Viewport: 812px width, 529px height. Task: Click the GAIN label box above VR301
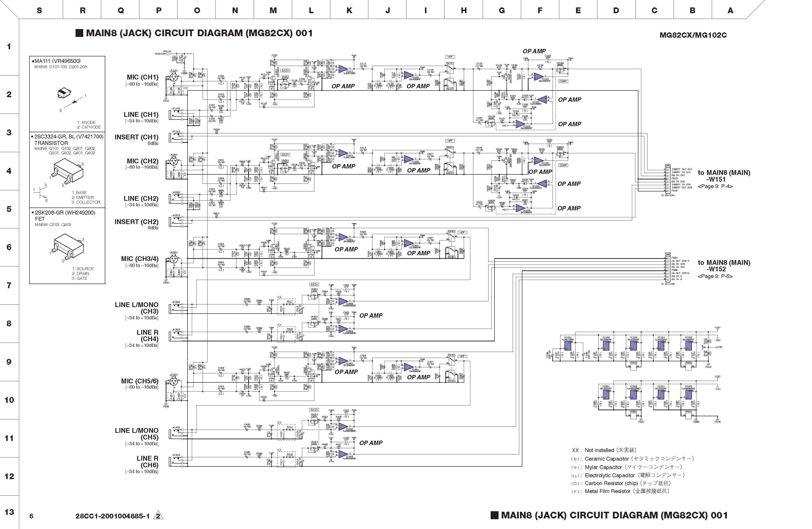[x=314, y=284]
